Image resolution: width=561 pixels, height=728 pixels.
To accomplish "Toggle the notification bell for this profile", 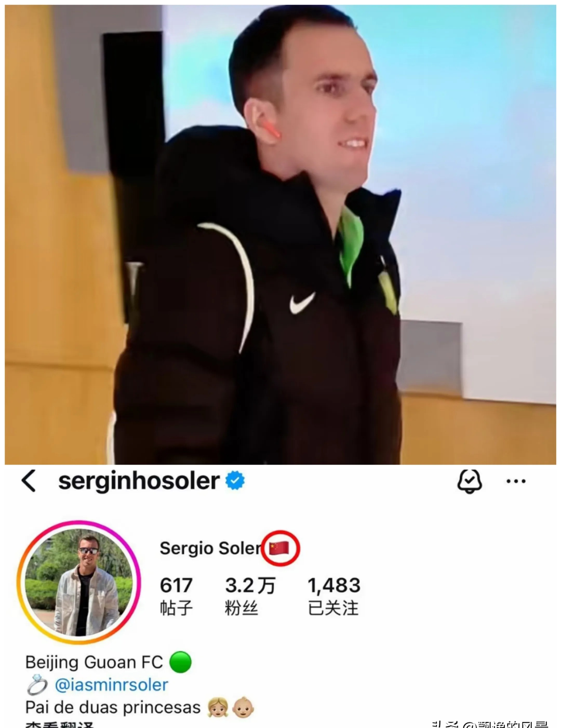I will coord(469,481).
